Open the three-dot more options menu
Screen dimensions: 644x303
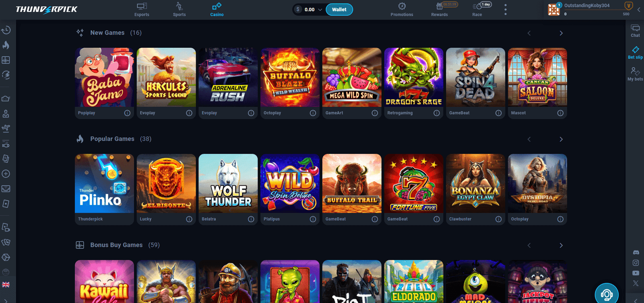[506, 10]
